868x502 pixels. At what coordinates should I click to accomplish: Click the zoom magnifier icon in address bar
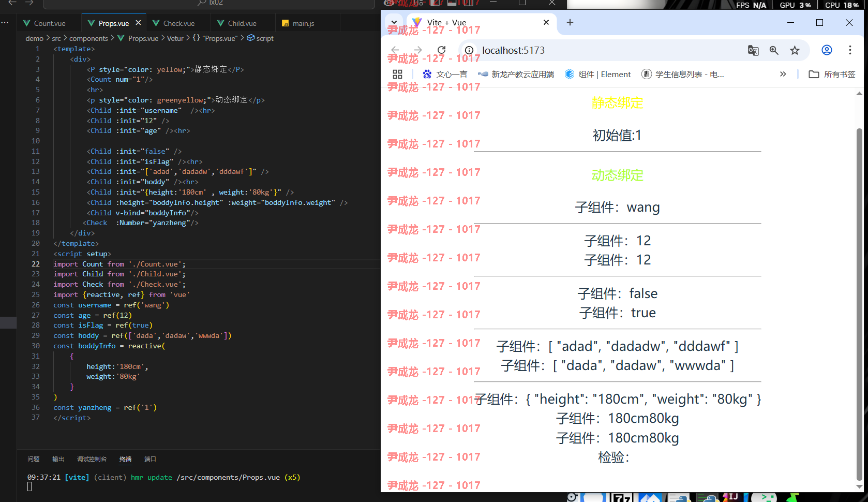(x=774, y=50)
